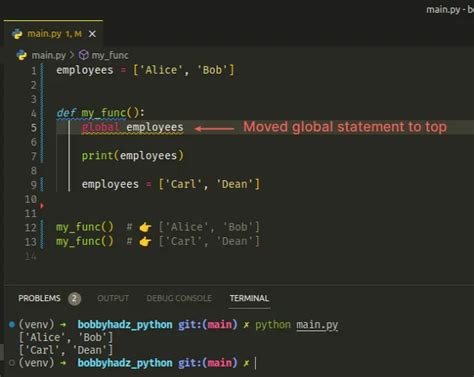Image resolution: width=474 pixels, height=377 pixels.
Task: Switch to the OUTPUT panel tab
Action: (113, 298)
